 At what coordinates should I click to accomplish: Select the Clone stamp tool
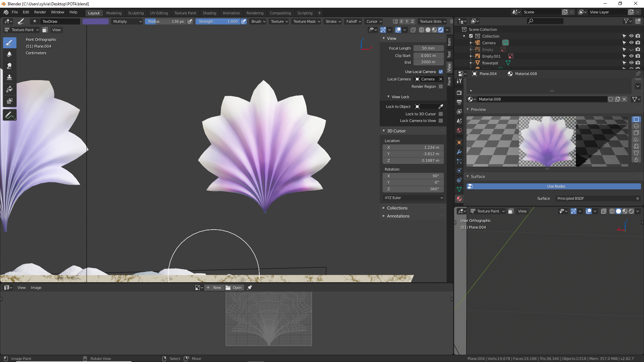[x=9, y=77]
